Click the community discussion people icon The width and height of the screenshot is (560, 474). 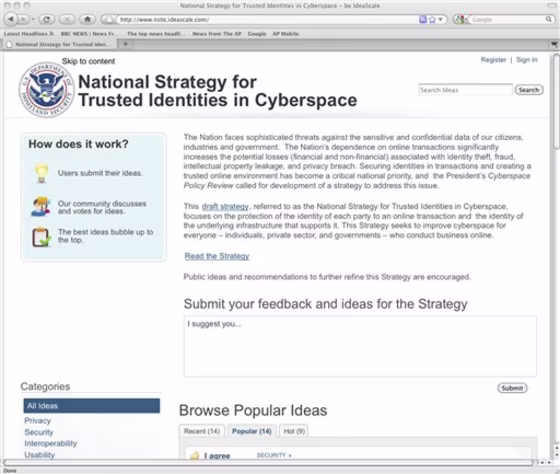tap(40, 206)
